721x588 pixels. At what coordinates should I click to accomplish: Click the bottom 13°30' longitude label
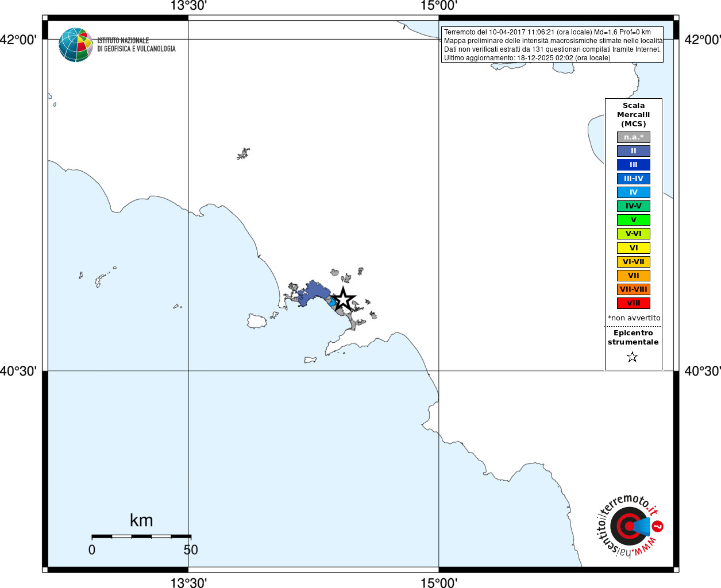(x=188, y=582)
